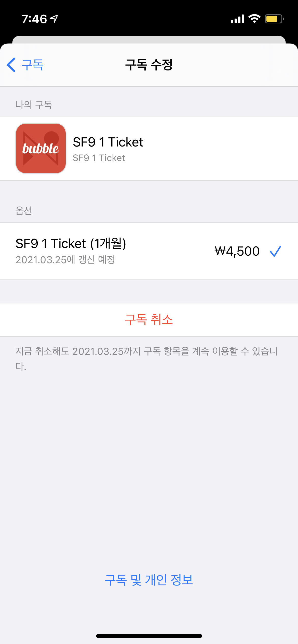Click the yellow battery indicator
This screenshot has width=298, height=644.
click(274, 19)
